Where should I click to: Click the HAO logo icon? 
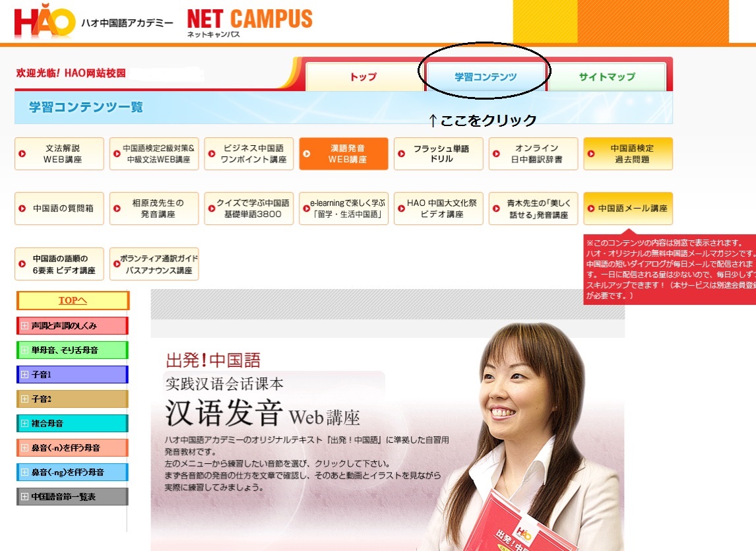point(44,23)
